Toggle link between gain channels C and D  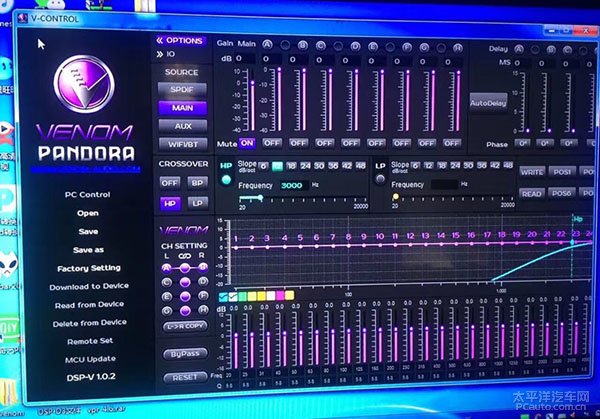(338, 46)
